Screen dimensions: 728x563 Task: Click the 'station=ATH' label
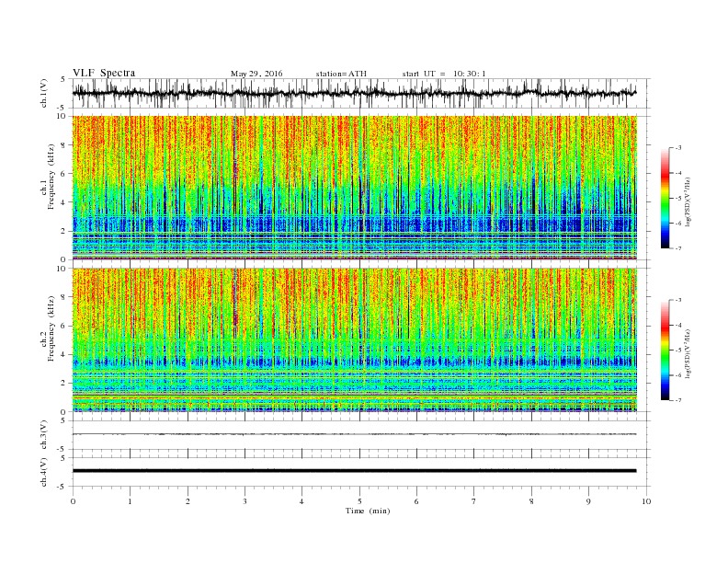pyautogui.click(x=341, y=74)
